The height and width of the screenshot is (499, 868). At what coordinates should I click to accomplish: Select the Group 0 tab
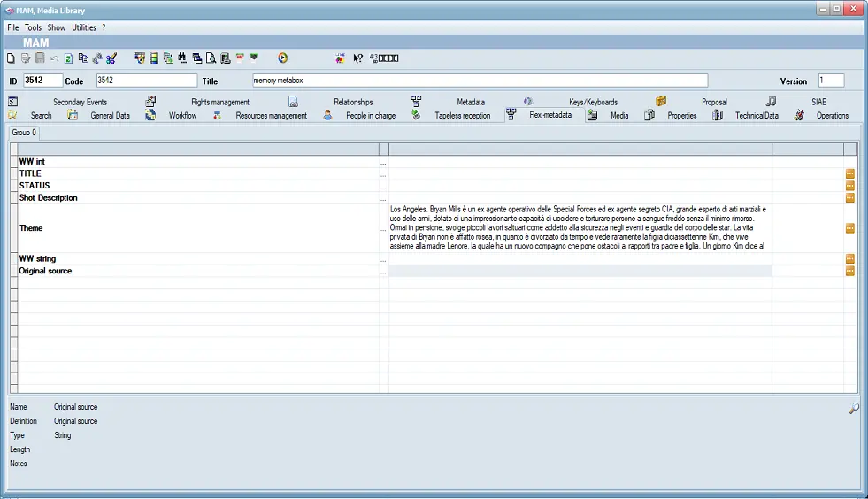(24, 133)
